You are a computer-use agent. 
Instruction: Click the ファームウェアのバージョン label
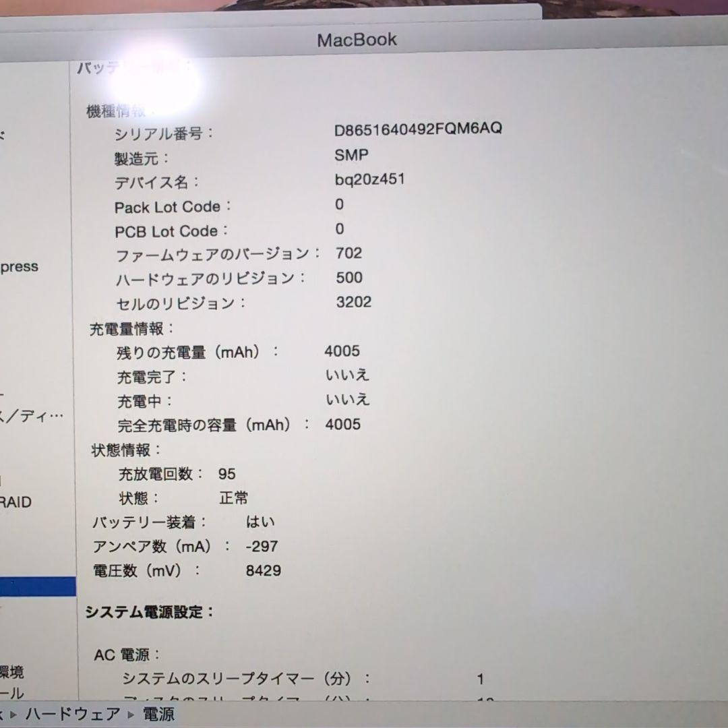click(x=218, y=254)
